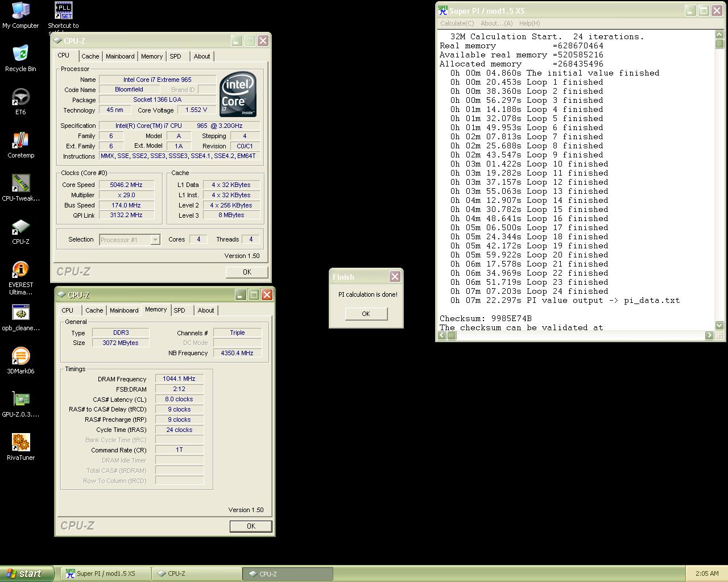Click Bus Speed value 174.0 MHz
728x582 pixels.
tap(126, 205)
